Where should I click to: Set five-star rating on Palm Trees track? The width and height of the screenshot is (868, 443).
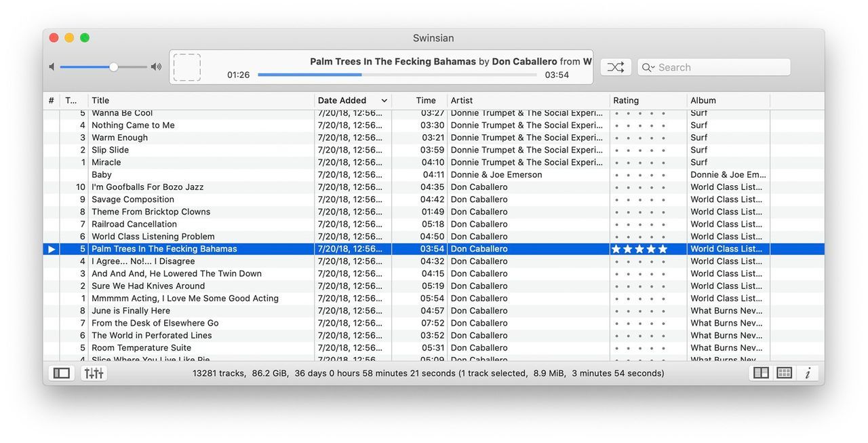[663, 249]
